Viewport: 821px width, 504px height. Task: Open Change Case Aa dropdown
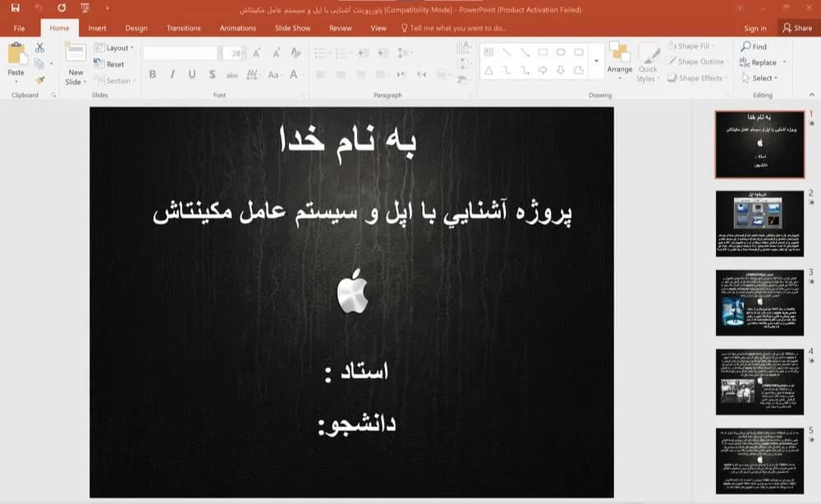coord(273,75)
